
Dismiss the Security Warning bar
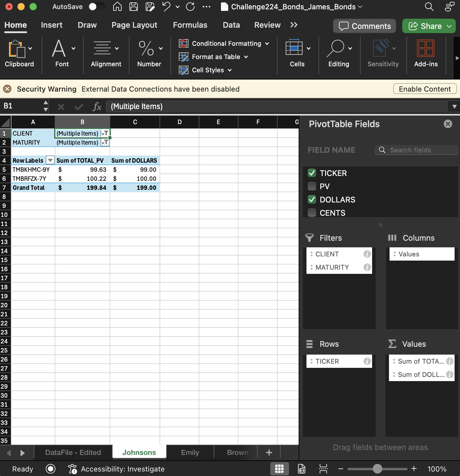[x=7, y=89]
